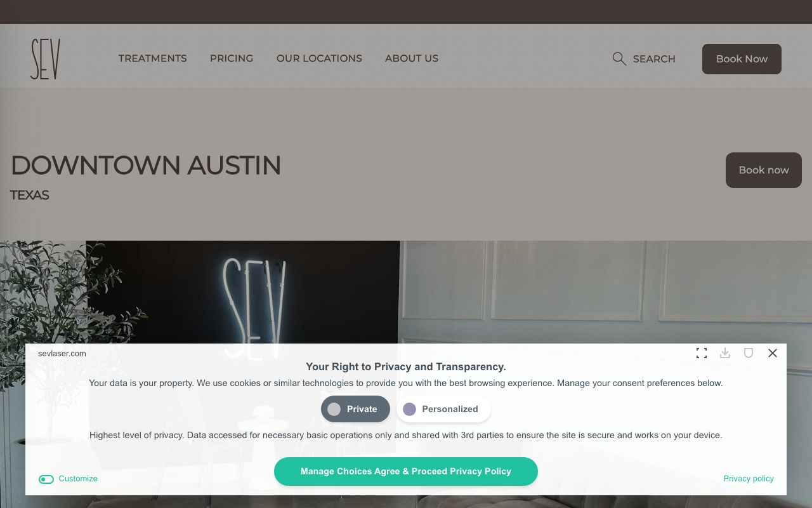812x508 pixels.
Task: Select the Personalized privacy mode
Action: tap(443, 409)
